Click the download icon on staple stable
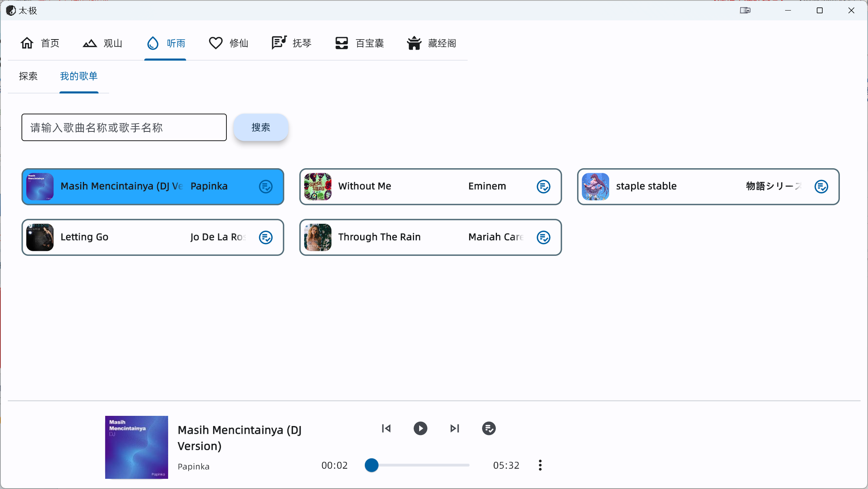The image size is (868, 489). pyautogui.click(x=821, y=186)
